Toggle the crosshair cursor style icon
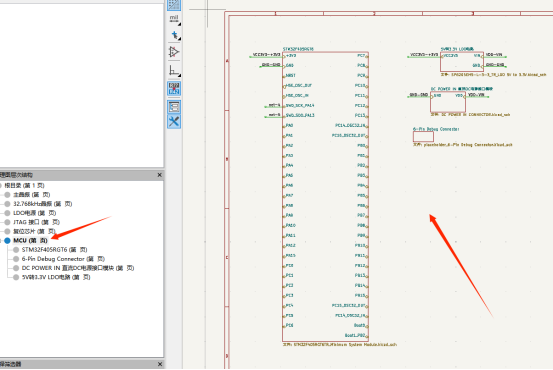The height and width of the screenshot is (370, 553). tap(174, 35)
